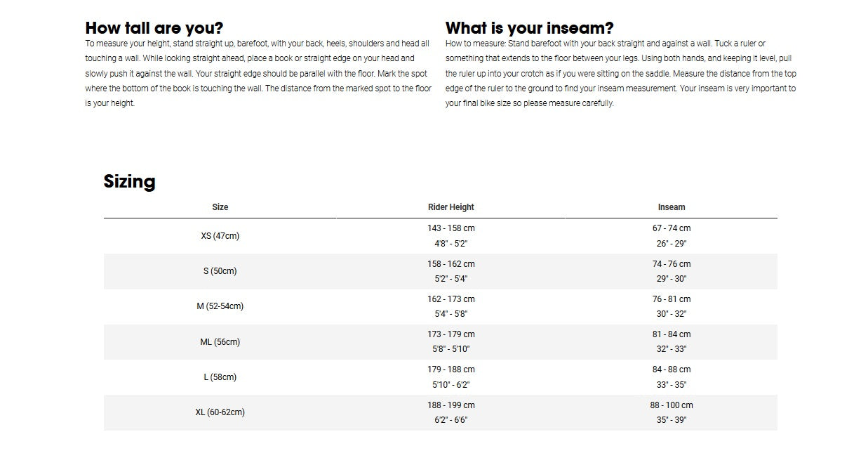Viewport: 868px width, 458px height.
Task: Select the Rider Height column header
Action: click(x=451, y=207)
